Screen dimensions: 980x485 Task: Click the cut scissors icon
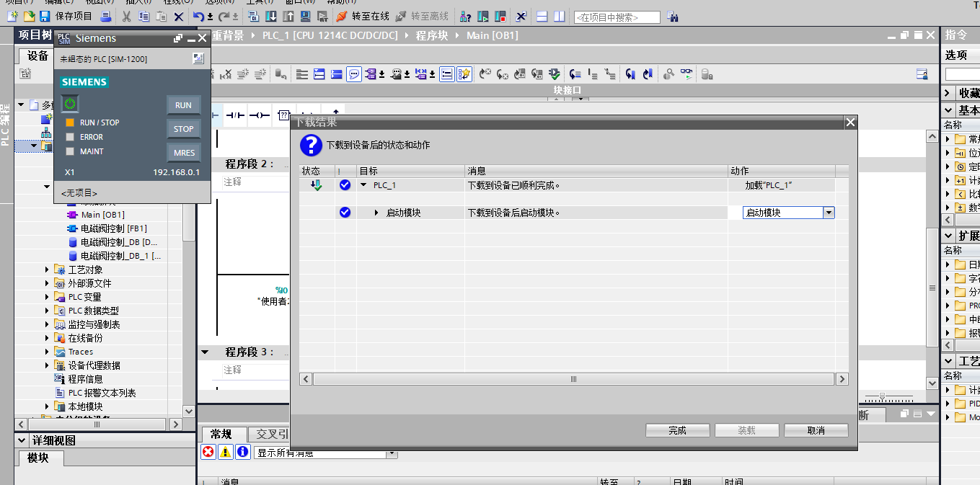click(x=127, y=16)
